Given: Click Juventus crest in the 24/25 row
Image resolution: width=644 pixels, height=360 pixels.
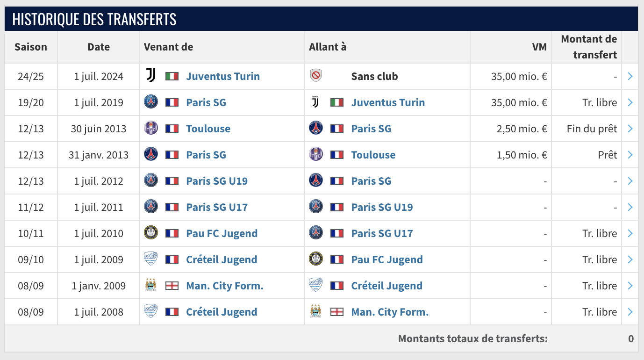Looking at the screenshot, I should point(151,76).
